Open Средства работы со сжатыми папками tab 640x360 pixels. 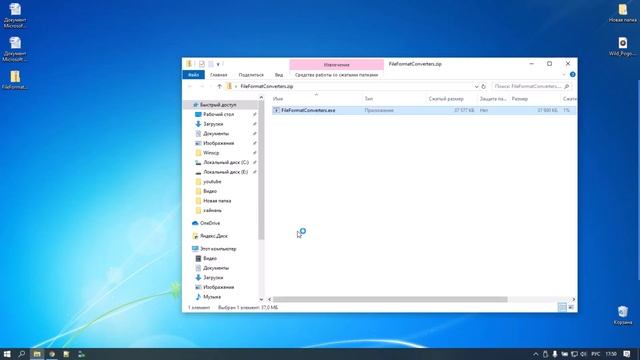[x=336, y=75]
